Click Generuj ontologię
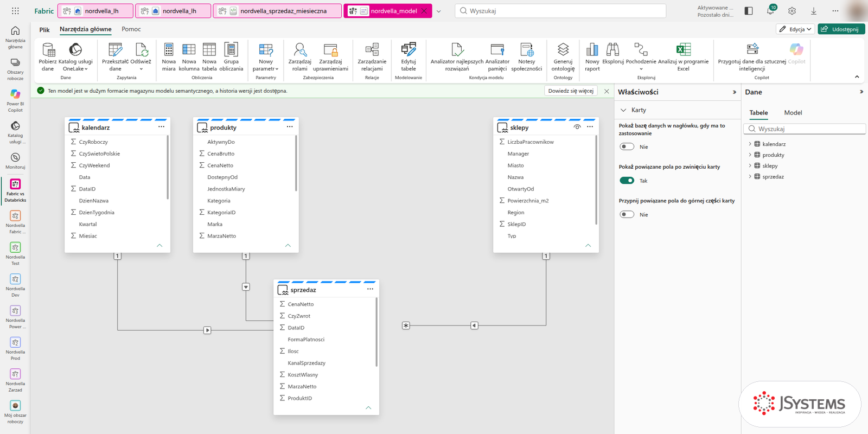Screen dimensions: 868x434 point(563,56)
